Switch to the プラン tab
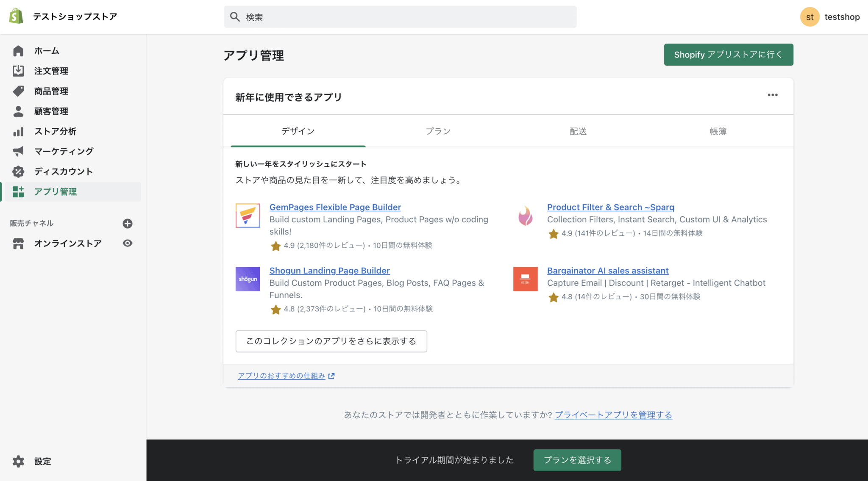This screenshot has height=481, width=868. [x=438, y=131]
